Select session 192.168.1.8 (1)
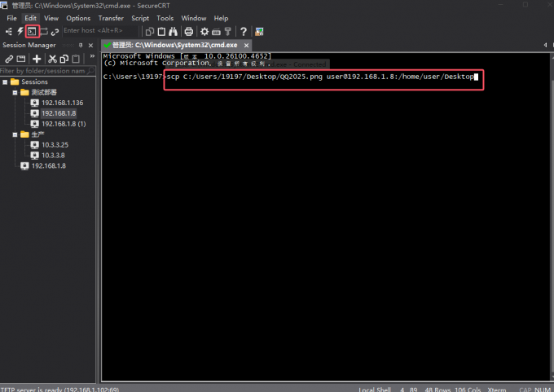The image size is (554, 392). (64, 124)
